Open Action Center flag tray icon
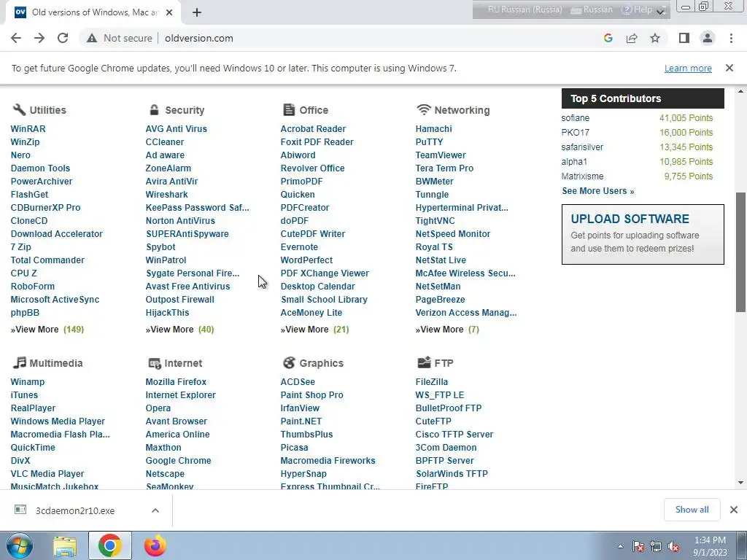The width and height of the screenshot is (747, 560). click(x=638, y=547)
